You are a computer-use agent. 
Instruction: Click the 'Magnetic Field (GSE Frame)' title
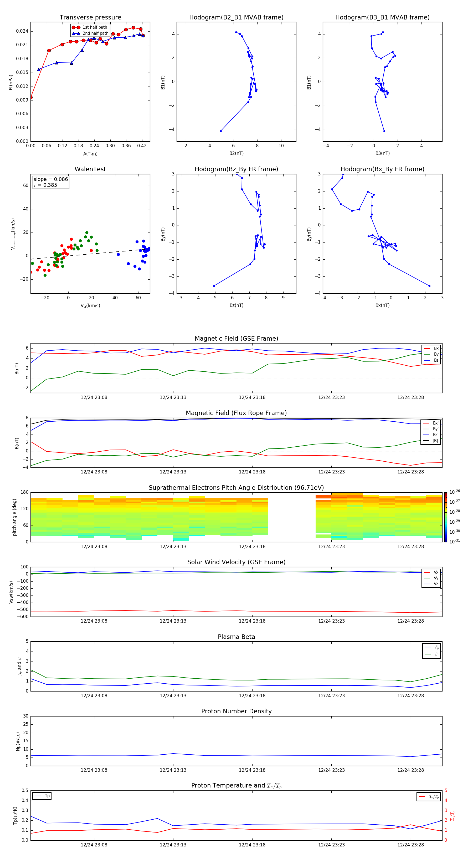[x=236, y=339]
